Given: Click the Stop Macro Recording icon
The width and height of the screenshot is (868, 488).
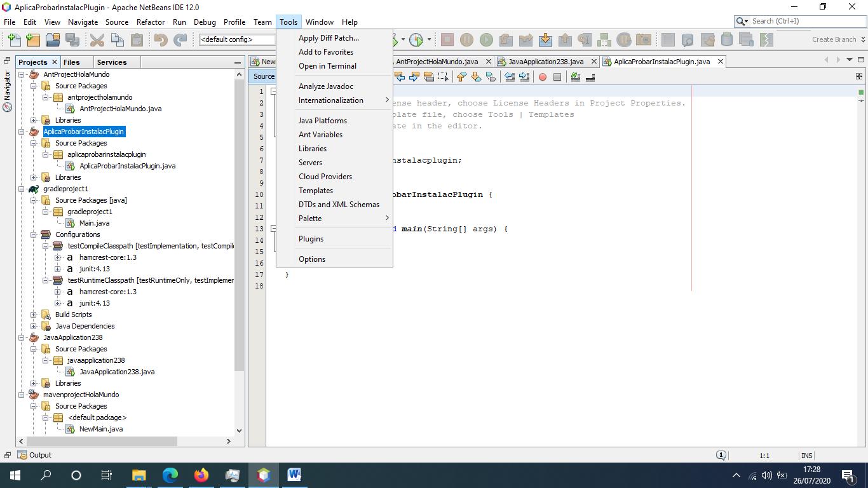Looking at the screenshot, I should [557, 77].
